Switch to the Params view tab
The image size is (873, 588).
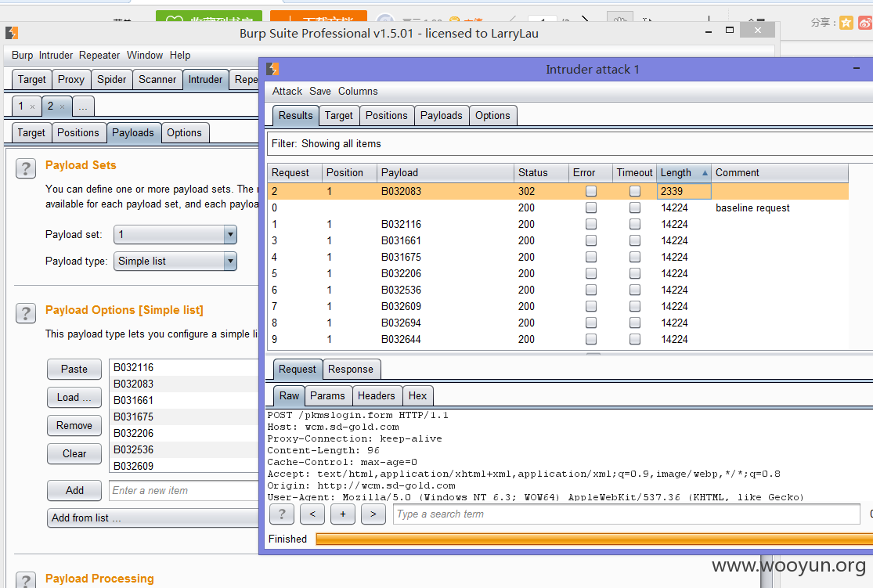pyautogui.click(x=327, y=396)
